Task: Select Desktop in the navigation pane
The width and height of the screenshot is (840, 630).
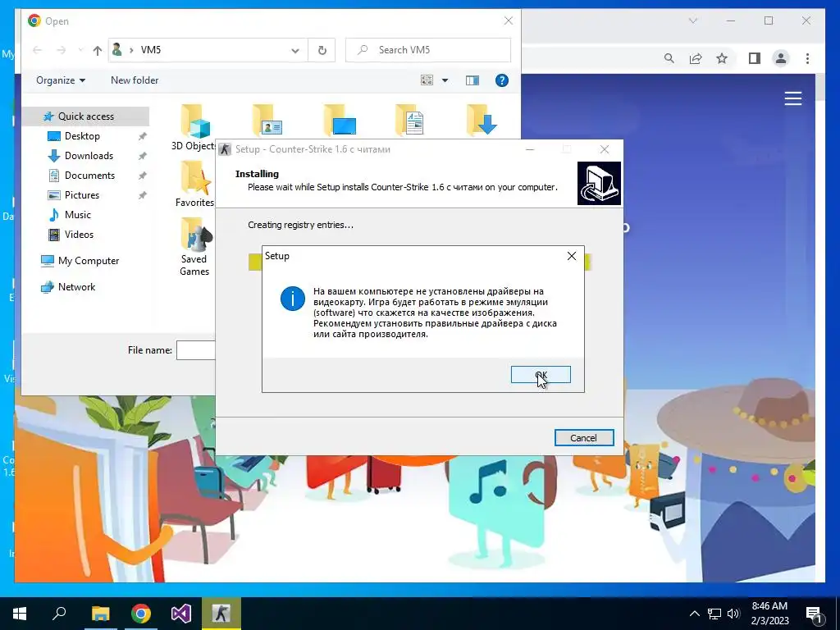Action: coord(82,136)
